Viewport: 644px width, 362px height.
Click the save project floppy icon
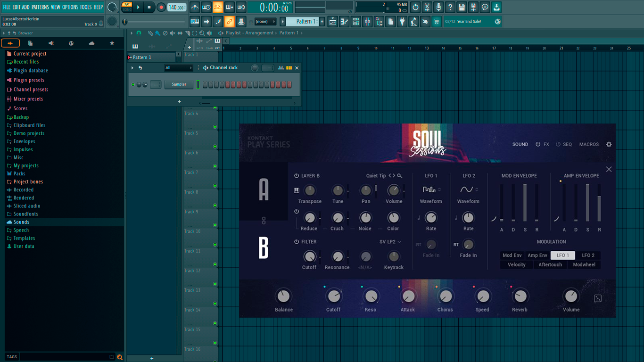point(462,7)
